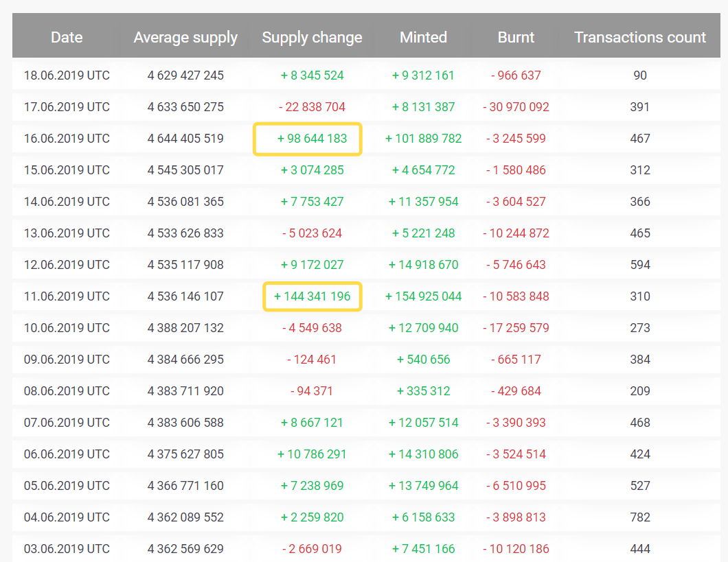Click supply change - 124 461
The width and height of the screenshot is (728, 562).
click(312, 359)
